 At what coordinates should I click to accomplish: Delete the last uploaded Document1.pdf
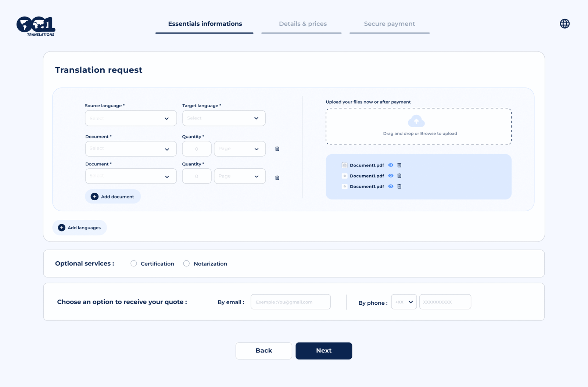point(399,187)
